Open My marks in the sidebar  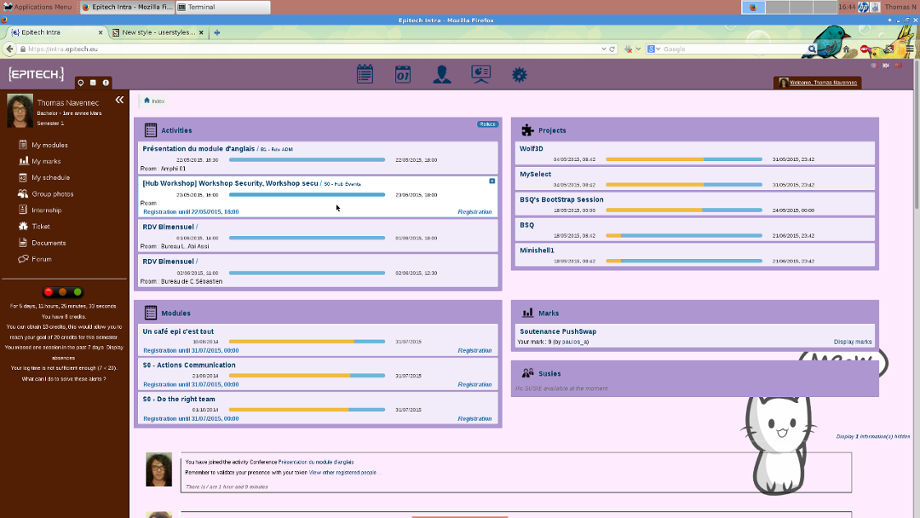(46, 161)
